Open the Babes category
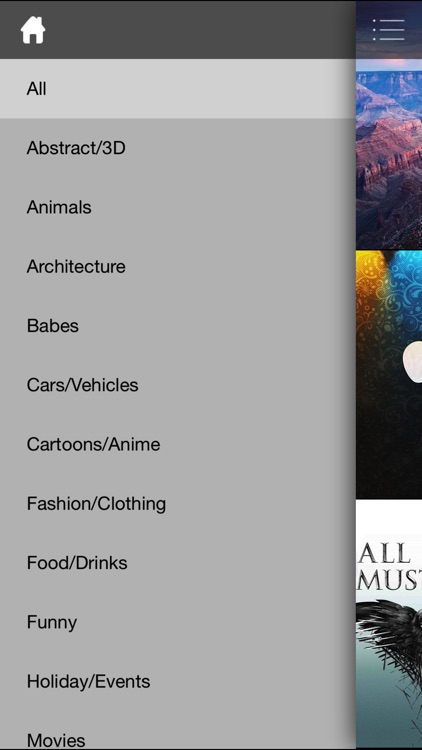This screenshot has height=750, width=422. click(178, 326)
